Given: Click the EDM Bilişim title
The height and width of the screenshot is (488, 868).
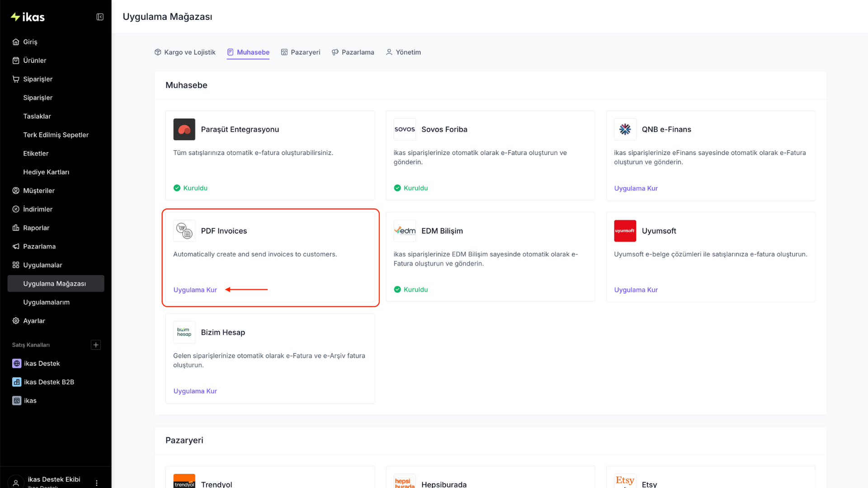Looking at the screenshot, I should 442,231.
